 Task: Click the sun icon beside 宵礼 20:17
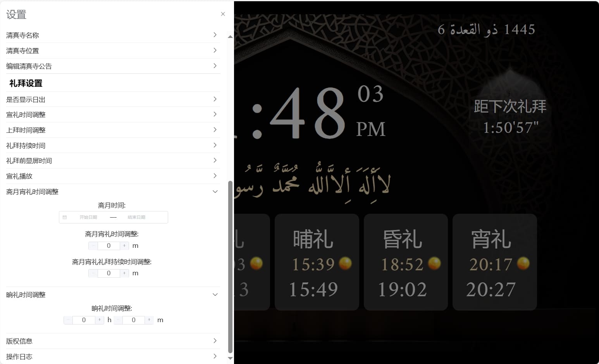pyautogui.click(x=523, y=264)
